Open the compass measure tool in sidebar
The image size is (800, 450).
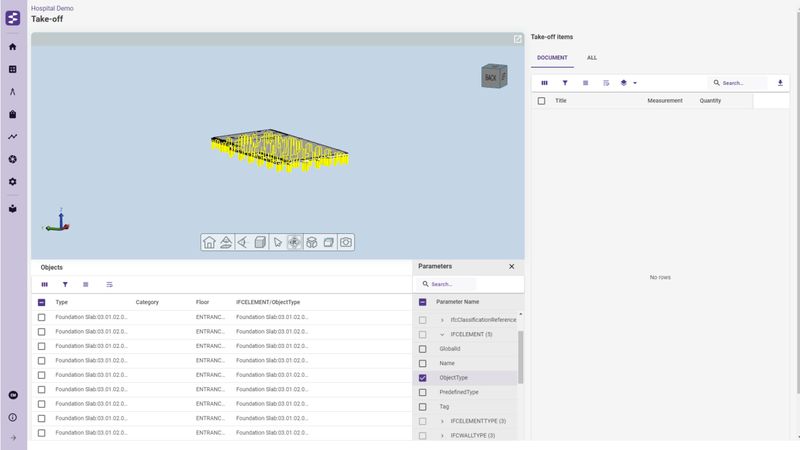click(13, 92)
